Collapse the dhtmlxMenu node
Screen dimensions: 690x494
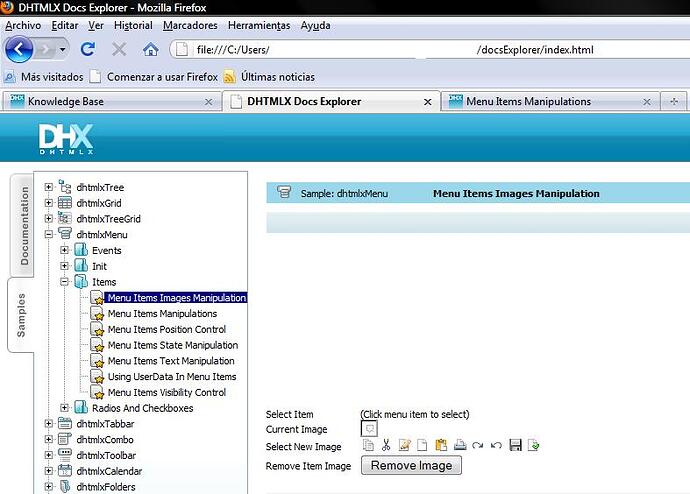pyautogui.click(x=49, y=234)
